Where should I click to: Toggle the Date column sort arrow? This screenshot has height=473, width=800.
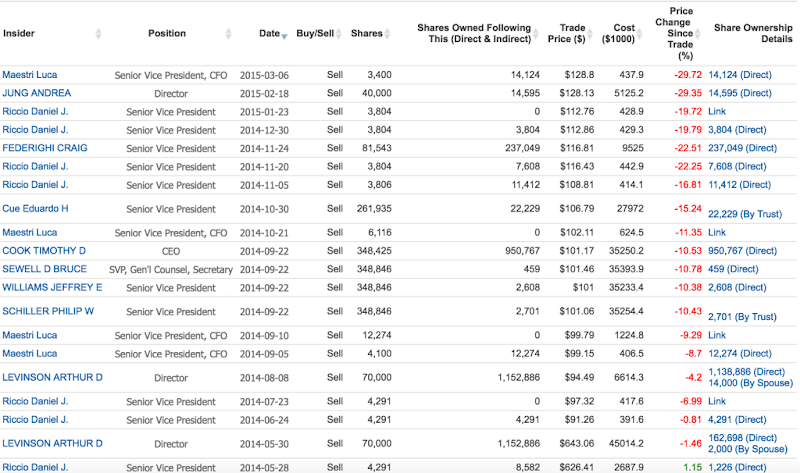click(x=285, y=35)
